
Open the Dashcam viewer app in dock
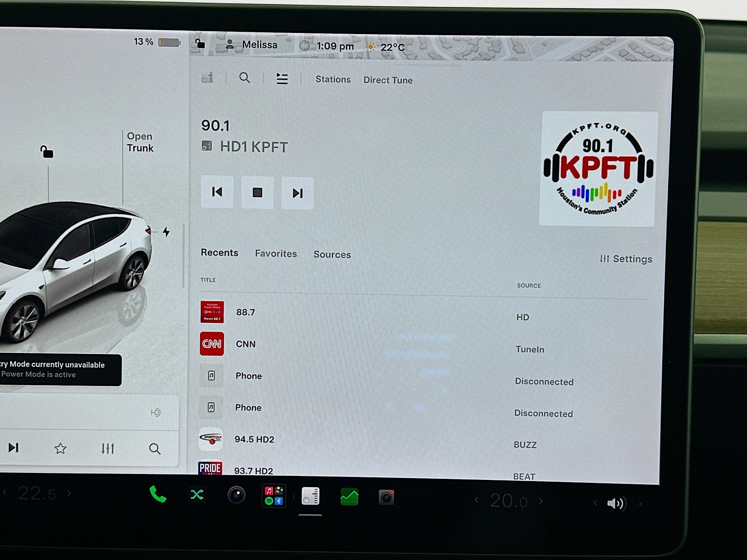(236, 495)
